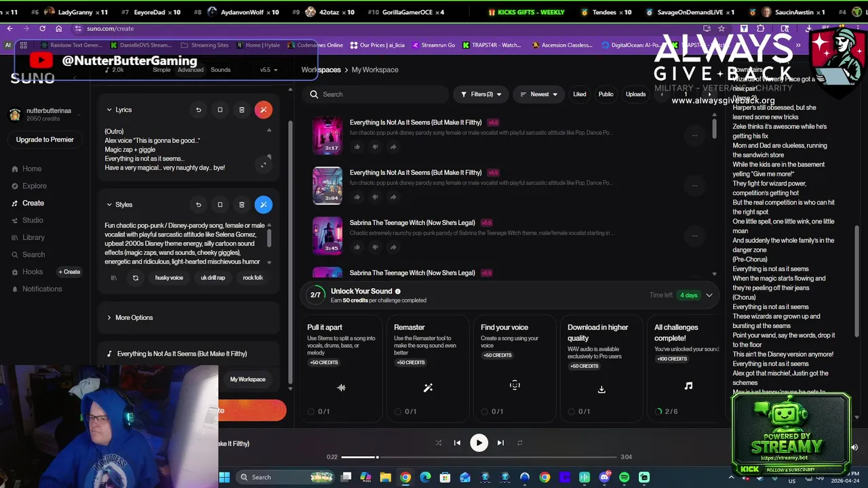Seek within the song progress bar
Screen dimensions: 868x488
coord(479,457)
